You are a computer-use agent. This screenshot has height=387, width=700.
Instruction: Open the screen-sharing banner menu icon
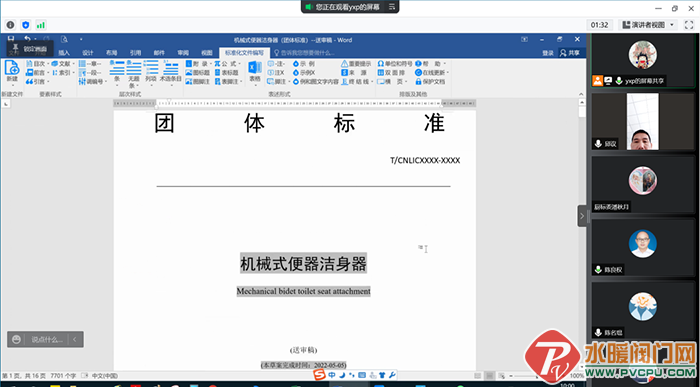tap(392, 7)
